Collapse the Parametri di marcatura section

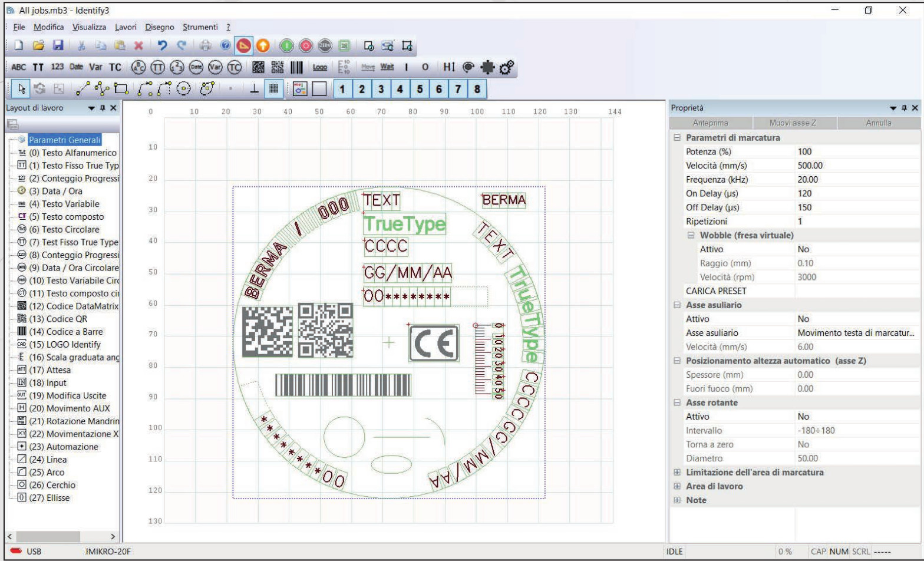tap(677, 137)
